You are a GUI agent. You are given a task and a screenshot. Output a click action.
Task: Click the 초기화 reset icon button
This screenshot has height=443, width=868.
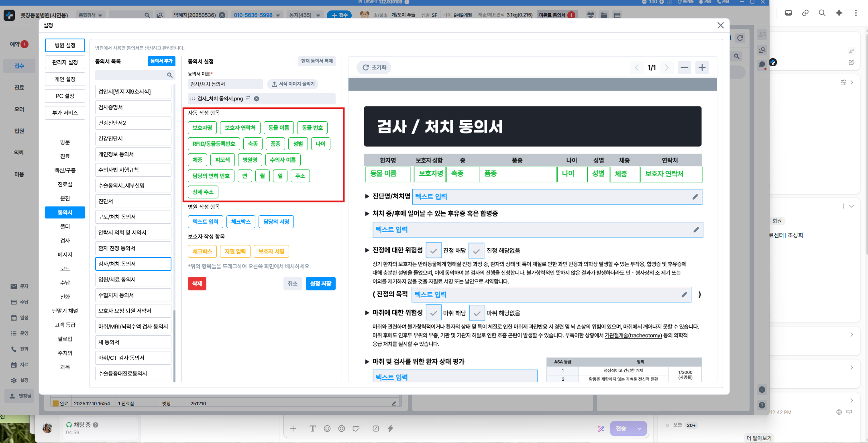pos(374,67)
